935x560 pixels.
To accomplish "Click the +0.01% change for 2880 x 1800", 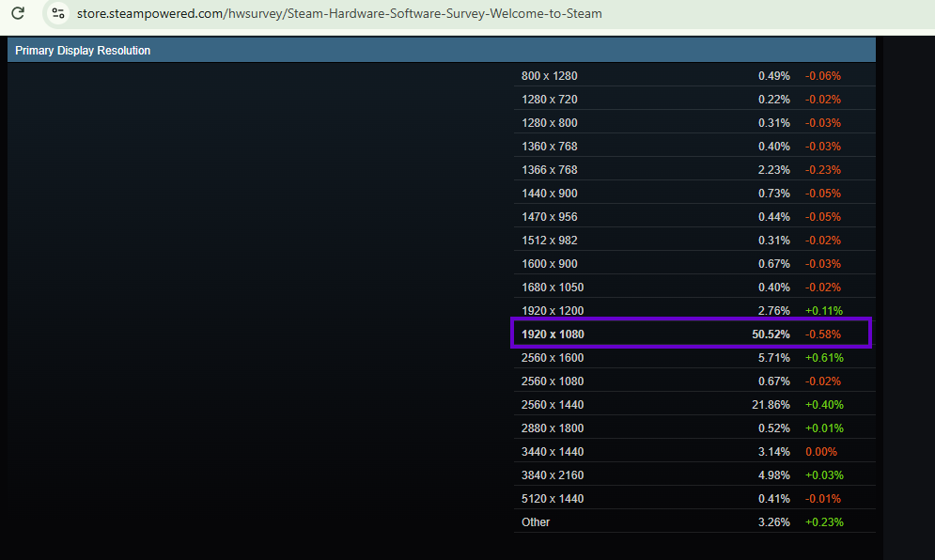I will coord(824,428).
